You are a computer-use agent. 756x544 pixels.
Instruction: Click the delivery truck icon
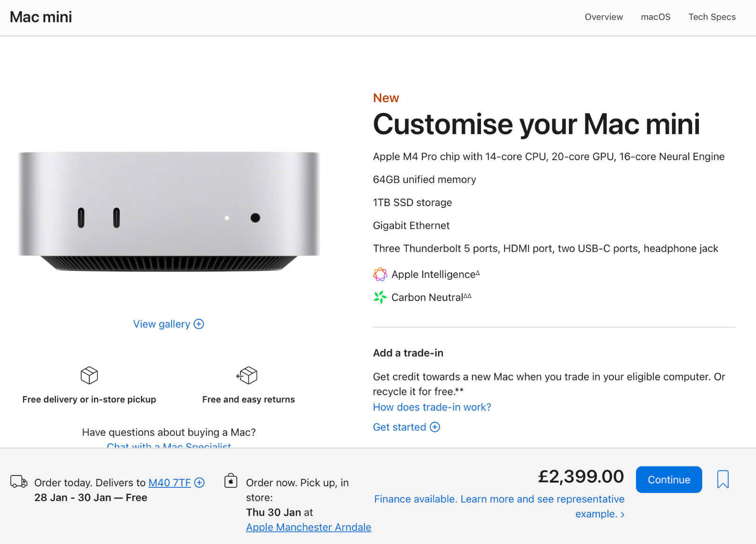pos(19,482)
